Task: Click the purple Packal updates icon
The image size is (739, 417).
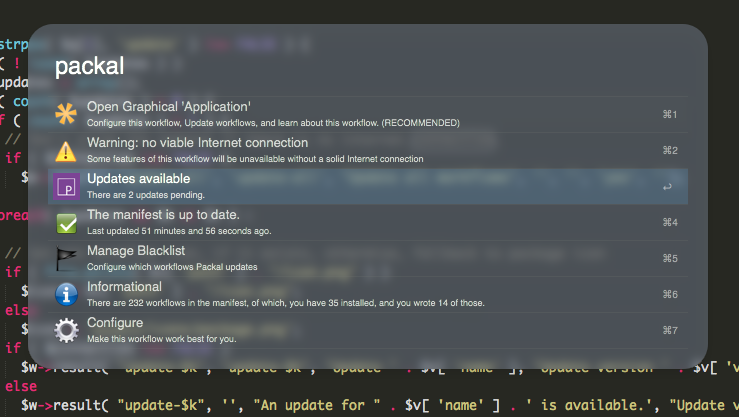Action: coord(66,186)
